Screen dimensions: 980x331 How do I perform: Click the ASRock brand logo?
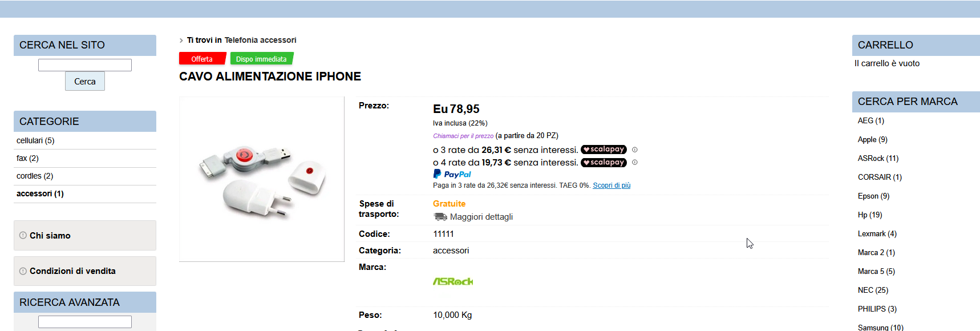453,281
